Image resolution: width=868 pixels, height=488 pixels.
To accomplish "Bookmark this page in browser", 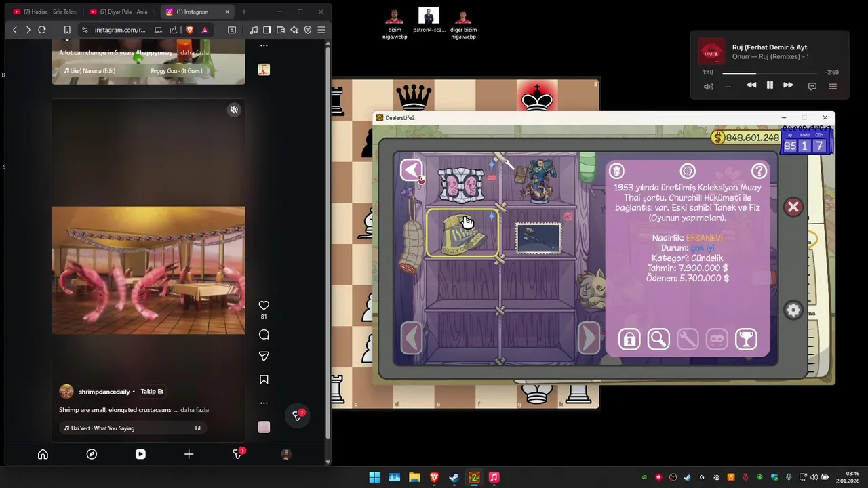I will pyautogui.click(x=67, y=30).
